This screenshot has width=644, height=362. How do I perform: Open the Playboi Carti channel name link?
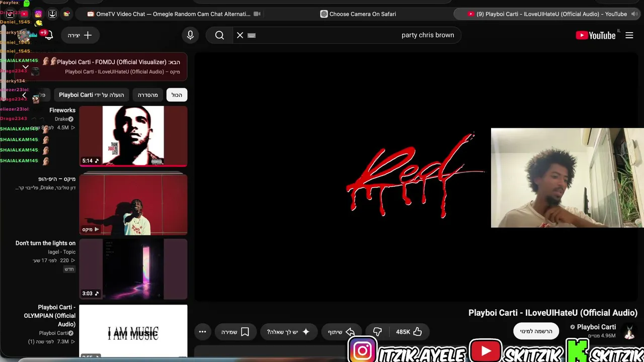[x=596, y=327]
